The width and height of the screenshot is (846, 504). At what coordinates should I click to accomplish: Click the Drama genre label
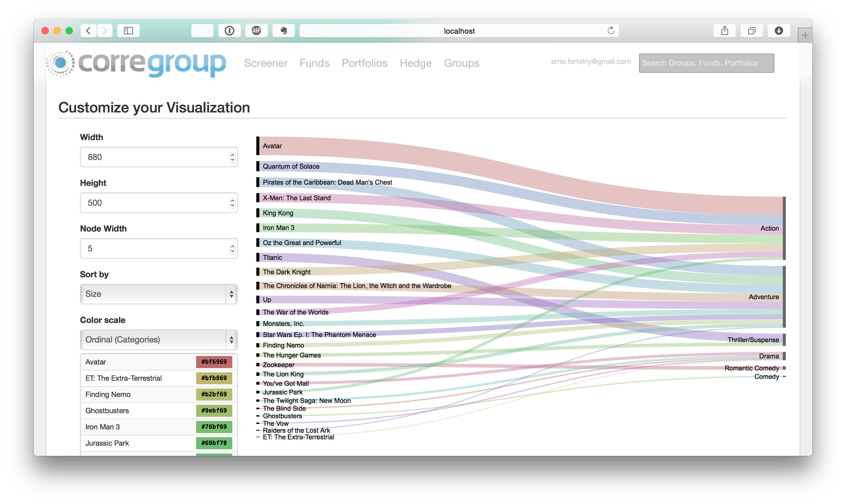pos(769,356)
